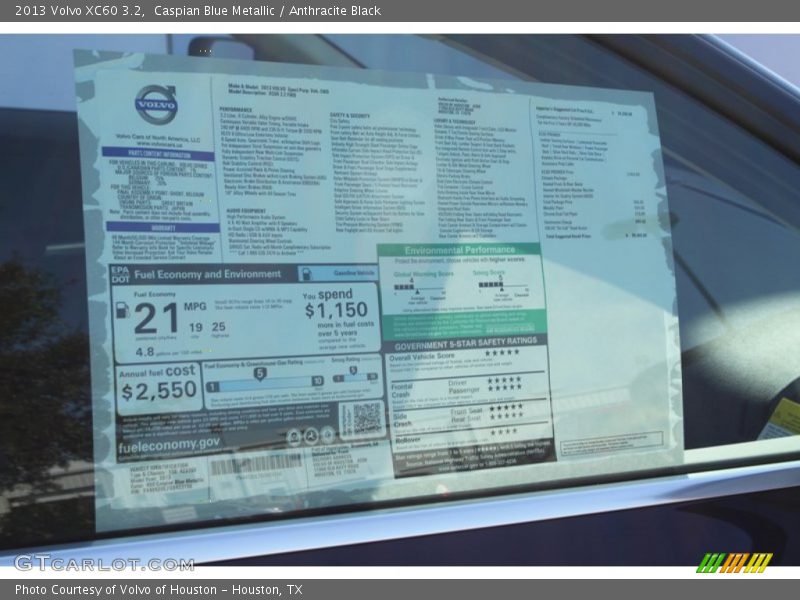Click 'Caspian Blue Metallic / Anthracite Black' caption

coord(267,11)
